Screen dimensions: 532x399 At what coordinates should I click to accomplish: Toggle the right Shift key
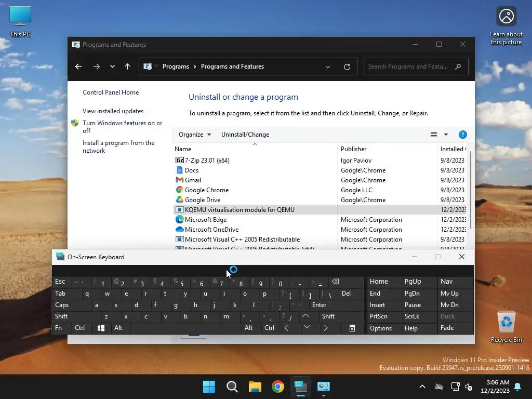point(341,316)
